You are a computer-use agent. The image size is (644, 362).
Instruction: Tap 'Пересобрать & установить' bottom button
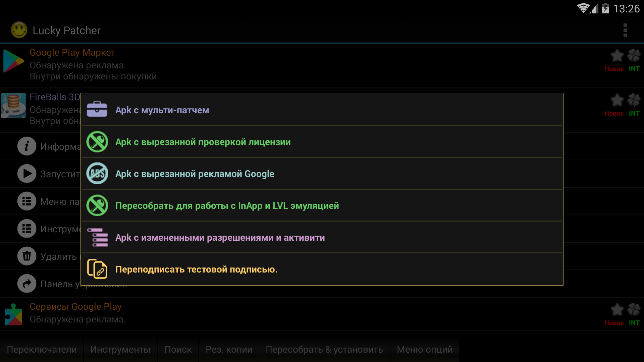(324, 350)
